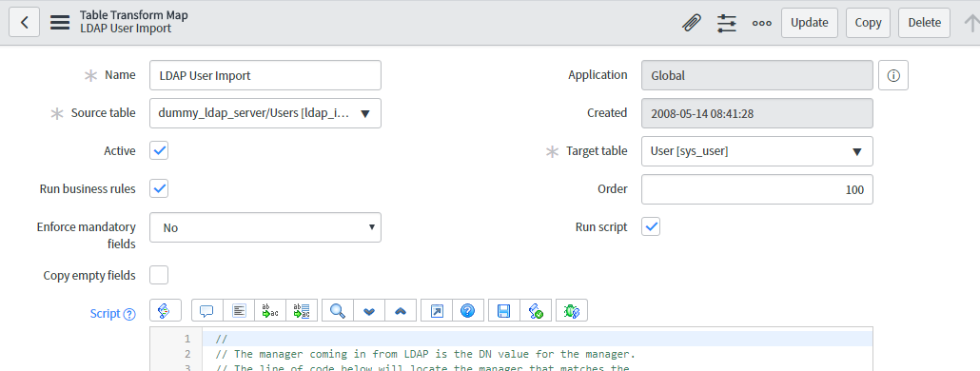Click the Delete button
The height and width of the screenshot is (371, 980).
[925, 23]
